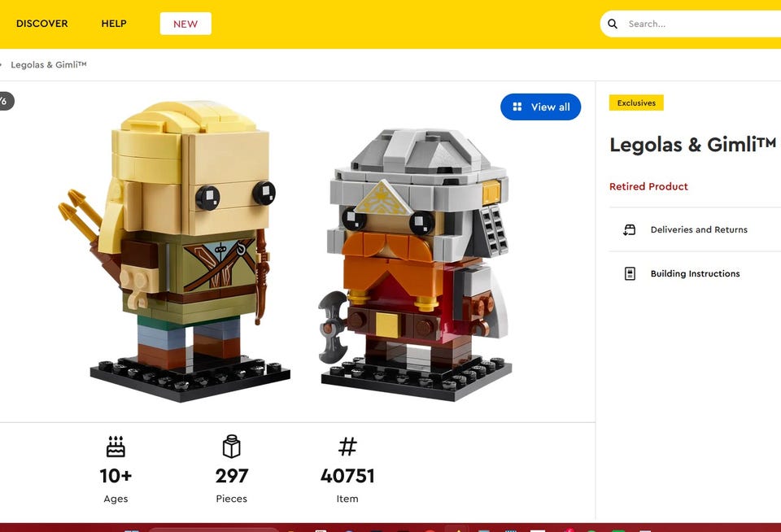Screen dimensions: 781x532
Task: Click the hash Item number icon
Action: 347,447
